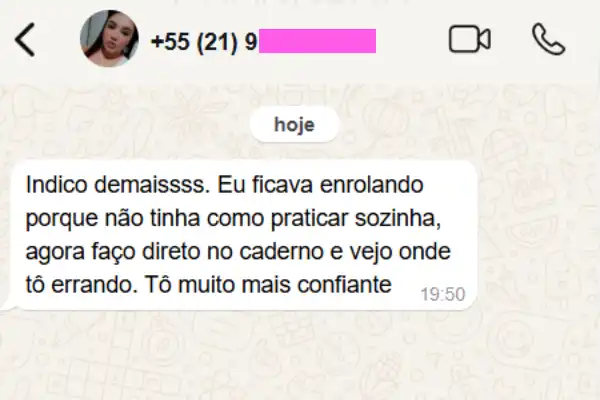Image resolution: width=600 pixels, height=400 pixels.
Task: Click wallpaper right of the "hoje" chip
Action: pyautogui.click(x=467, y=125)
